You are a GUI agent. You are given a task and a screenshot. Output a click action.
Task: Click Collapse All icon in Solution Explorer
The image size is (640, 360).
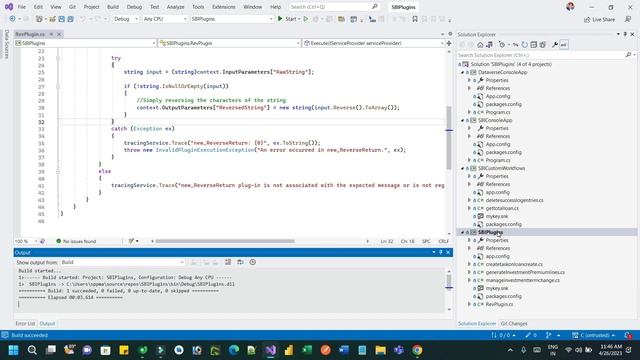pos(533,45)
